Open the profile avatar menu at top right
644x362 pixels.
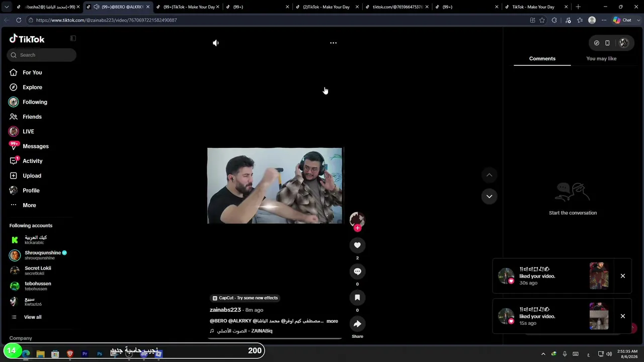coord(624,43)
